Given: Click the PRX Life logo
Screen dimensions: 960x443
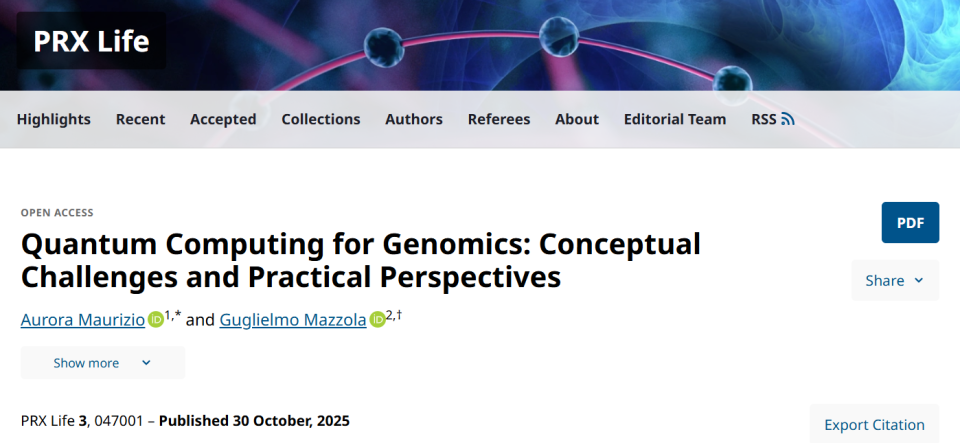Looking at the screenshot, I should 91,41.
